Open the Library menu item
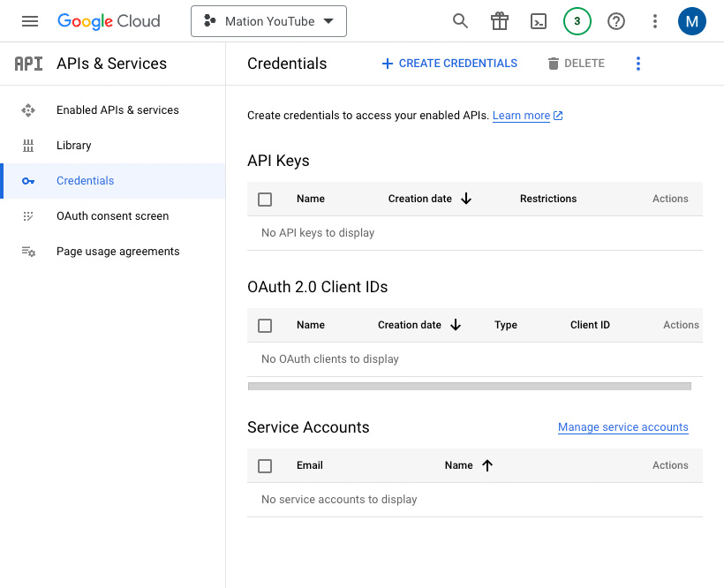 point(113,146)
